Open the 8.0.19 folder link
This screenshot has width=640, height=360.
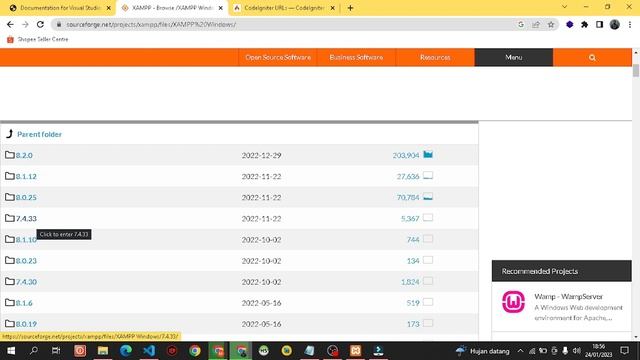pyautogui.click(x=26, y=324)
